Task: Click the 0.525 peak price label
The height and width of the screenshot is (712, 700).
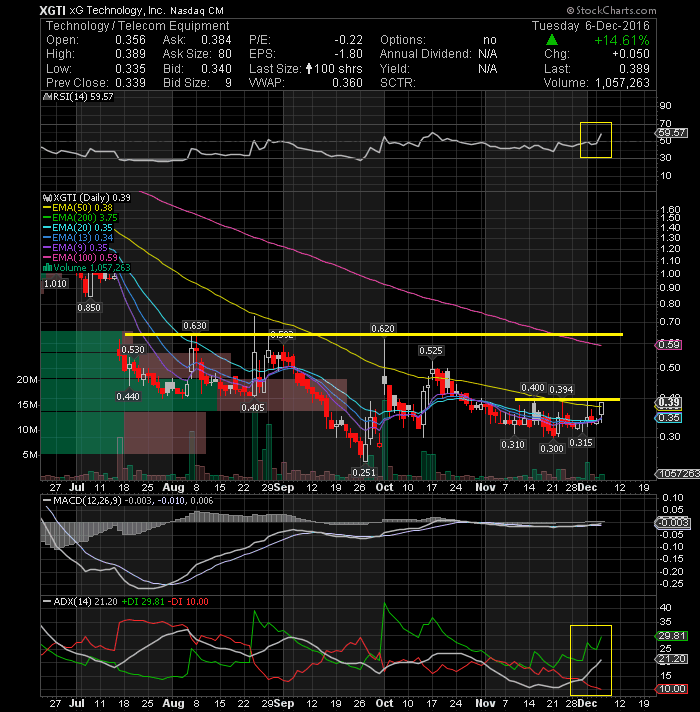Action: click(431, 351)
